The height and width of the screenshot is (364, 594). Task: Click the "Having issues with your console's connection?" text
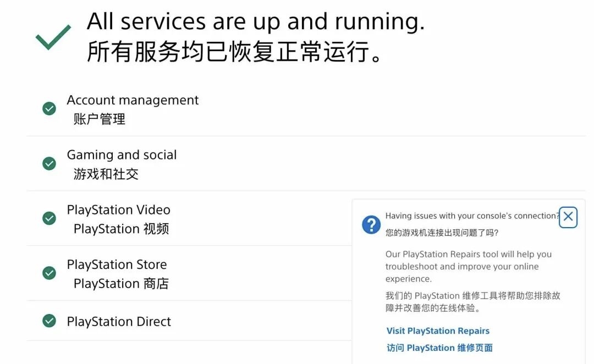pos(472,216)
